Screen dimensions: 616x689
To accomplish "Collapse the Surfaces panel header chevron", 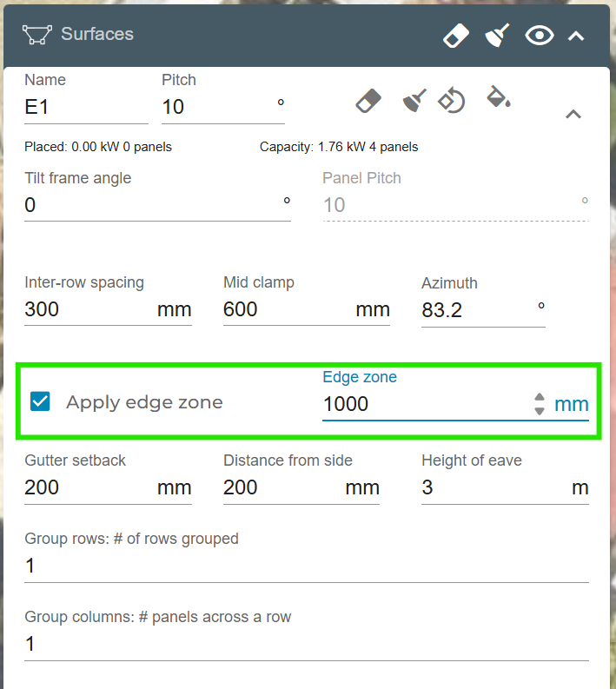I will [575, 36].
